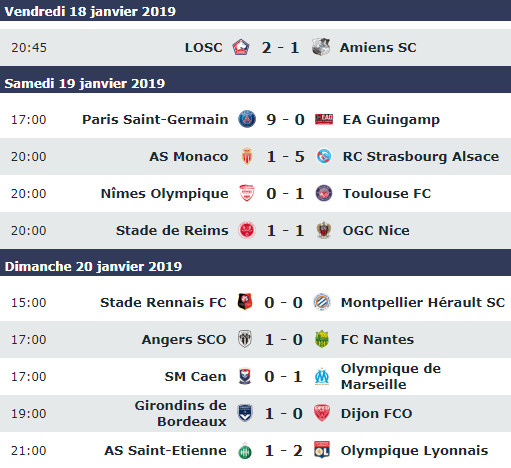
Task: Click the FC Nantes yellow crest
Action: click(x=322, y=340)
